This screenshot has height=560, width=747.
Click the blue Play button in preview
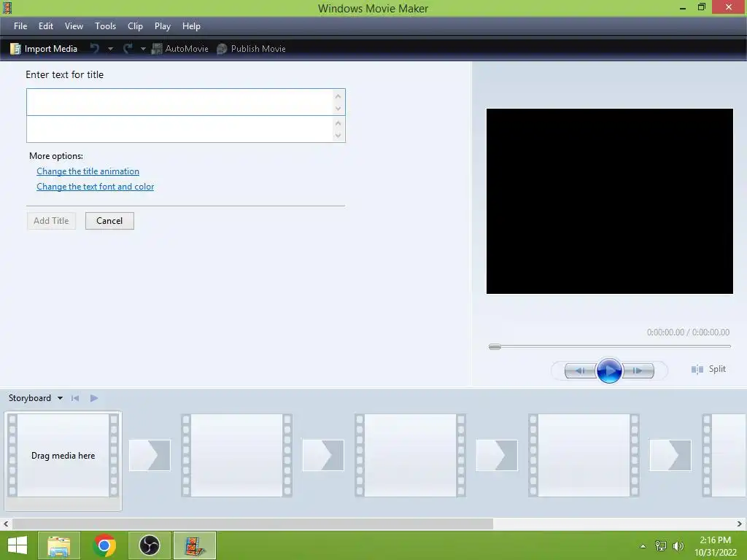click(x=609, y=370)
